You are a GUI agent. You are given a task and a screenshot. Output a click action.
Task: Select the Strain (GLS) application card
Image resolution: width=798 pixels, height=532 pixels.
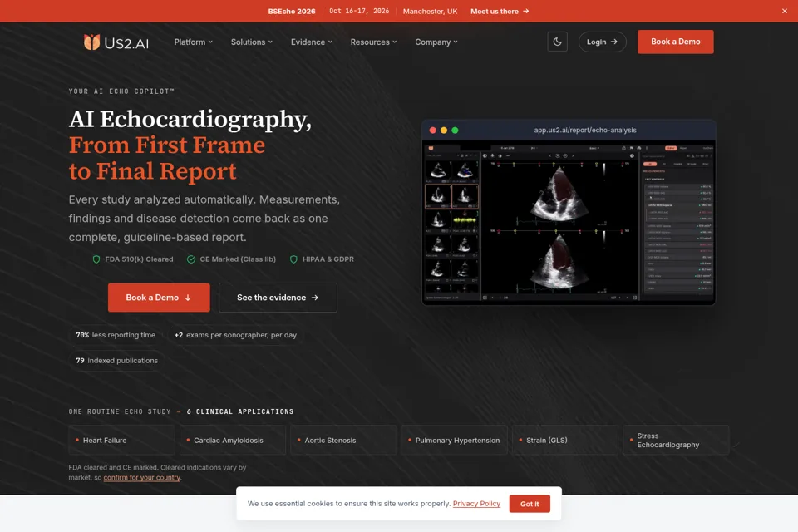click(x=565, y=440)
